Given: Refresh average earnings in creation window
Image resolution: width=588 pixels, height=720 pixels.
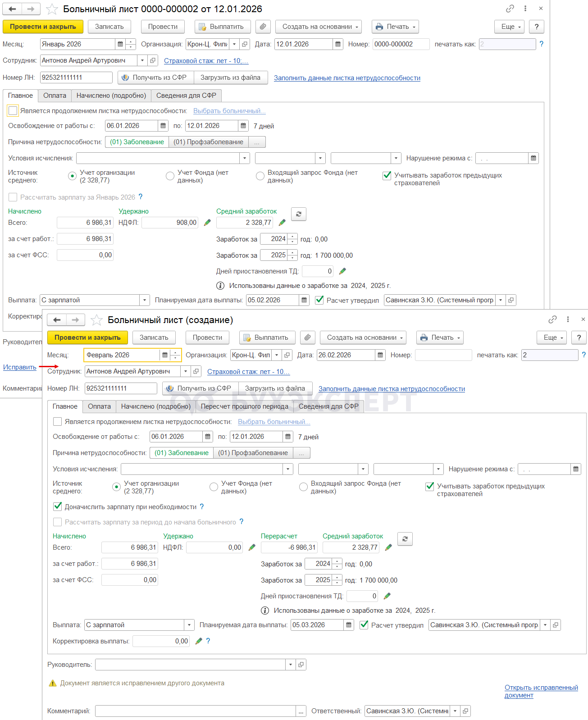Looking at the screenshot, I should [x=405, y=539].
